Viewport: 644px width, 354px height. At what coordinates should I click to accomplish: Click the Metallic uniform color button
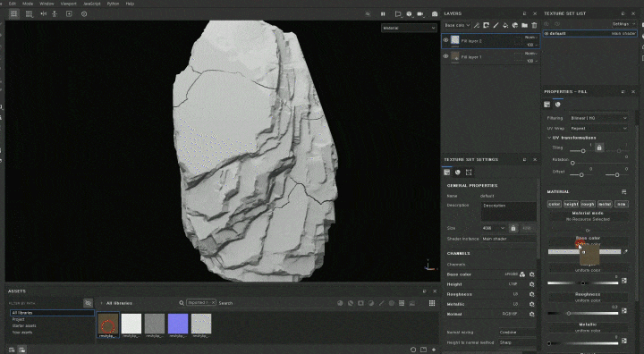tap(588, 327)
